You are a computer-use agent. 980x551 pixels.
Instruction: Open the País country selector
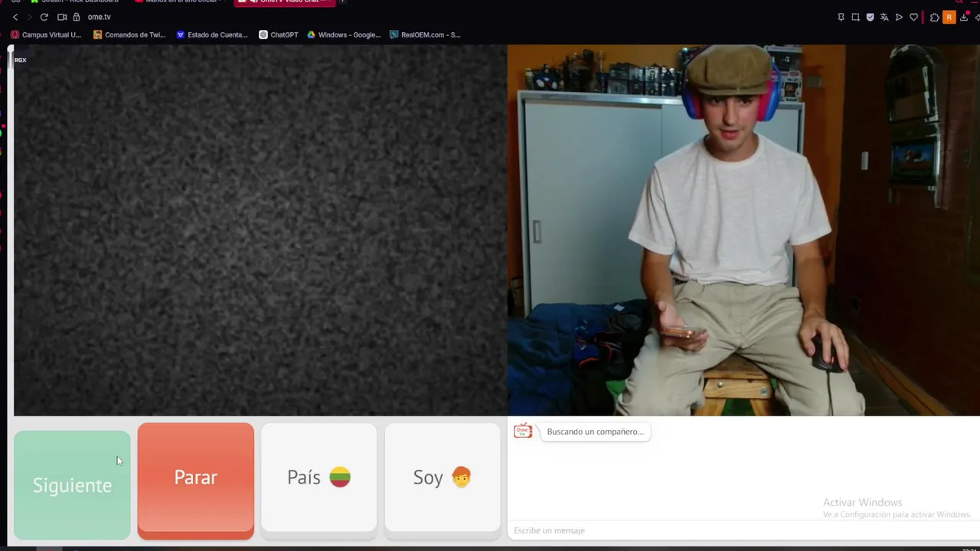(318, 478)
